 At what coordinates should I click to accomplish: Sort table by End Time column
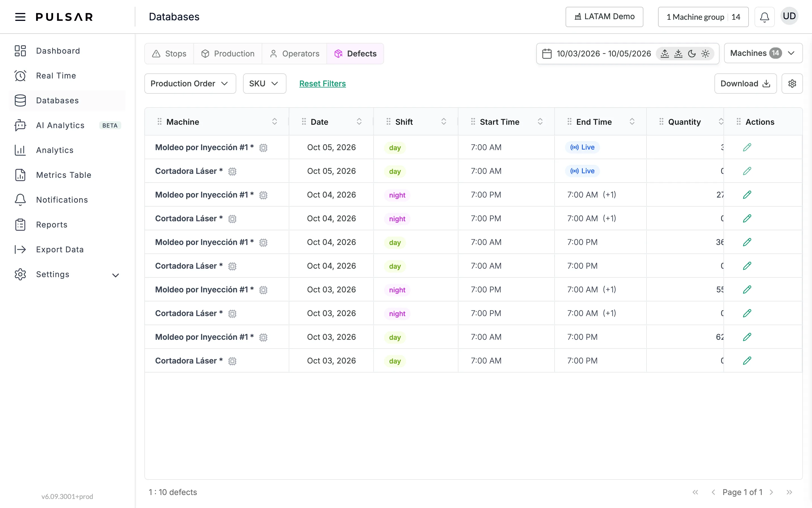632,121
